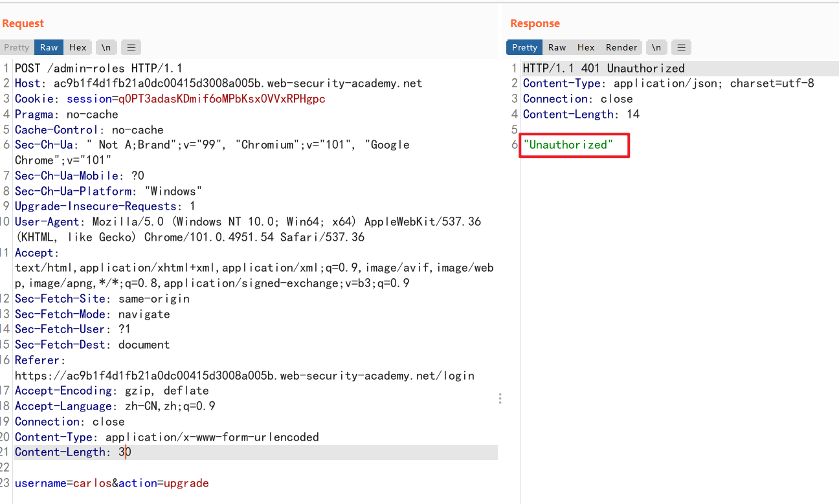Click the 'Sec-Fetch-Site: same-origin' line
This screenshot has height=504, width=839.
(102, 298)
